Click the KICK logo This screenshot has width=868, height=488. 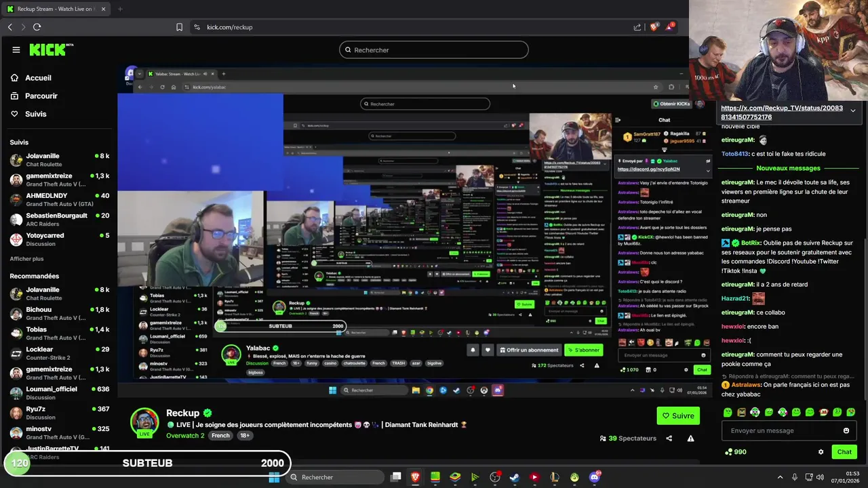[x=51, y=49]
